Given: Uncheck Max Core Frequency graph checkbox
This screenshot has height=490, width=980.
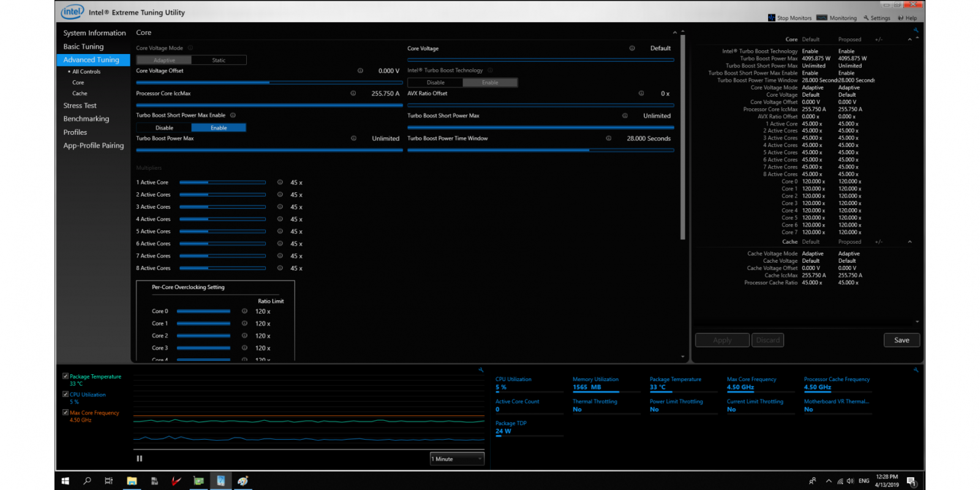Looking at the screenshot, I should point(66,412).
